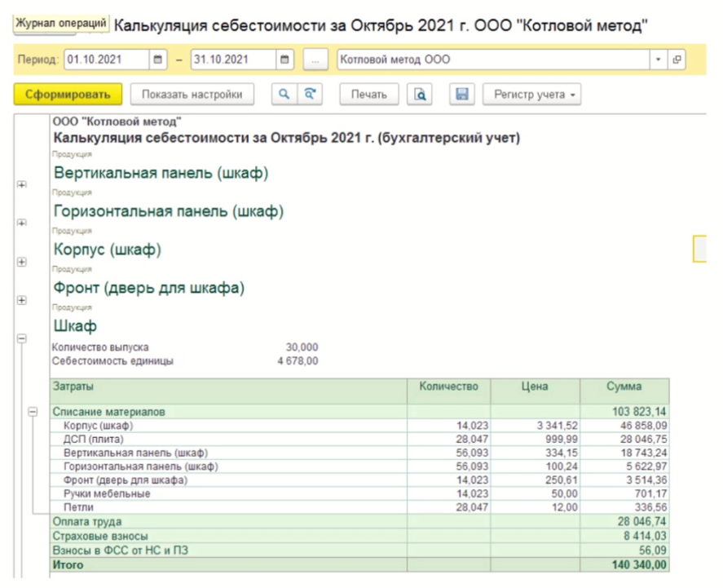Click the Печать button
Image resolution: width=723 pixels, height=588 pixels.
pos(368,95)
